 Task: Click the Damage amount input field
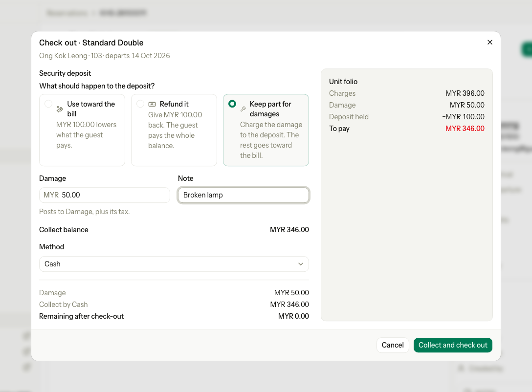[105, 195]
